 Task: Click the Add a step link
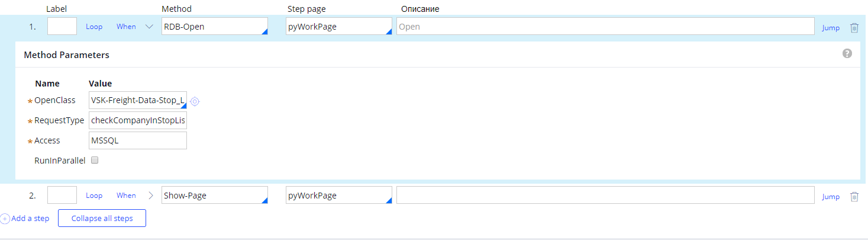point(30,219)
